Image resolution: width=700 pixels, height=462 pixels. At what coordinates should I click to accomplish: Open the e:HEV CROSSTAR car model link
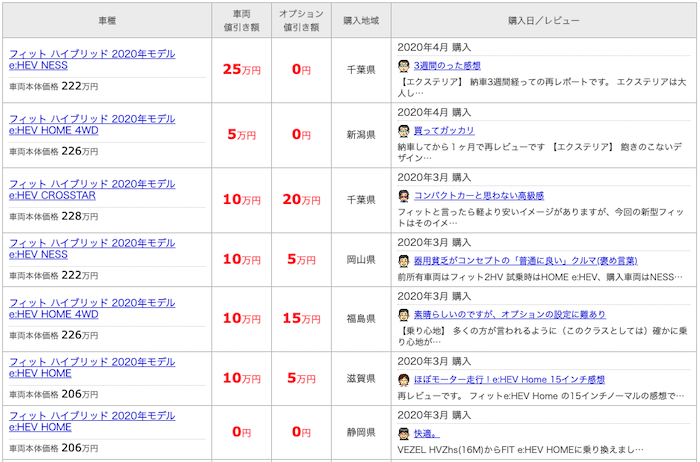[x=92, y=190]
